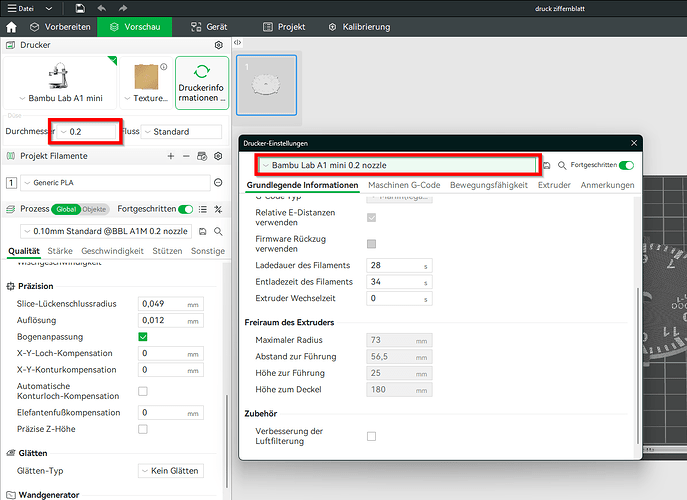Viewport: 687px width, 500px height.
Task: Toggle Fortgeschritten switch in printer dialog
Action: point(627,165)
